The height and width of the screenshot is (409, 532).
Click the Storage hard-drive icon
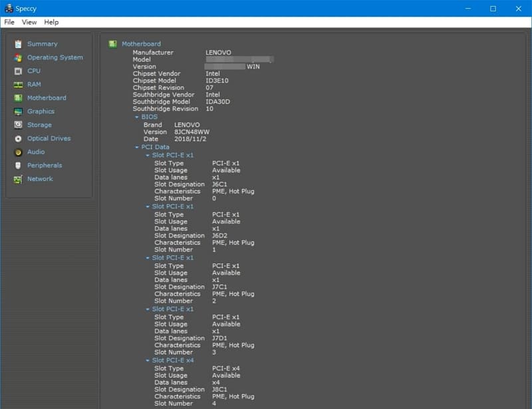18,125
